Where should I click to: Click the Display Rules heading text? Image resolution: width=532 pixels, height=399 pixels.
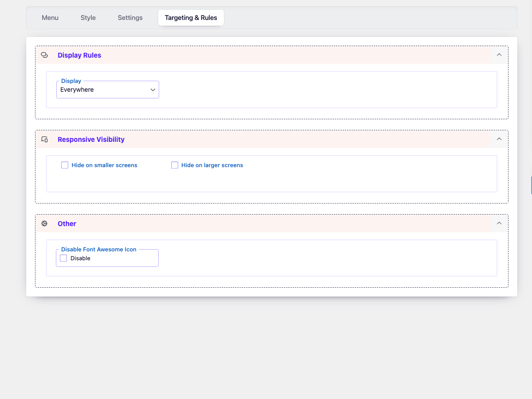click(x=79, y=55)
